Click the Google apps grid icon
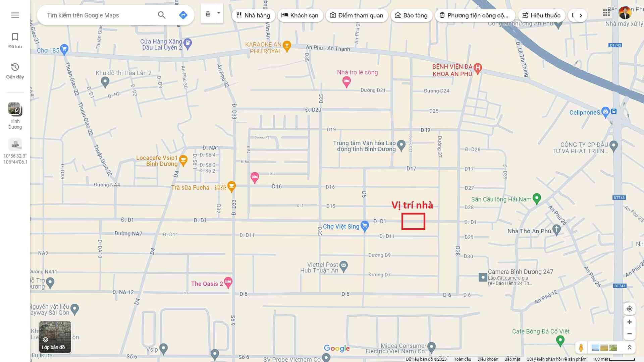Image resolution: width=644 pixels, height=362 pixels. [606, 13]
